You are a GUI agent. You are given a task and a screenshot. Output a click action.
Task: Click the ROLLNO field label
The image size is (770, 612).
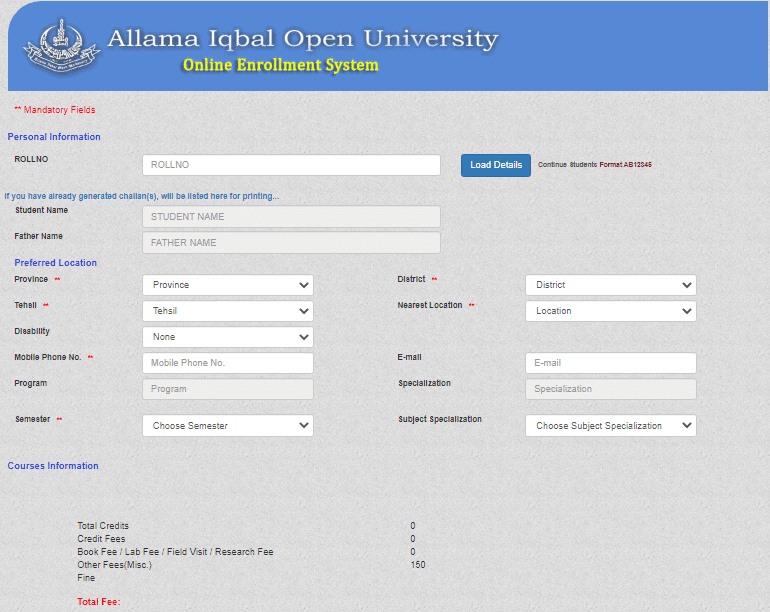31,159
